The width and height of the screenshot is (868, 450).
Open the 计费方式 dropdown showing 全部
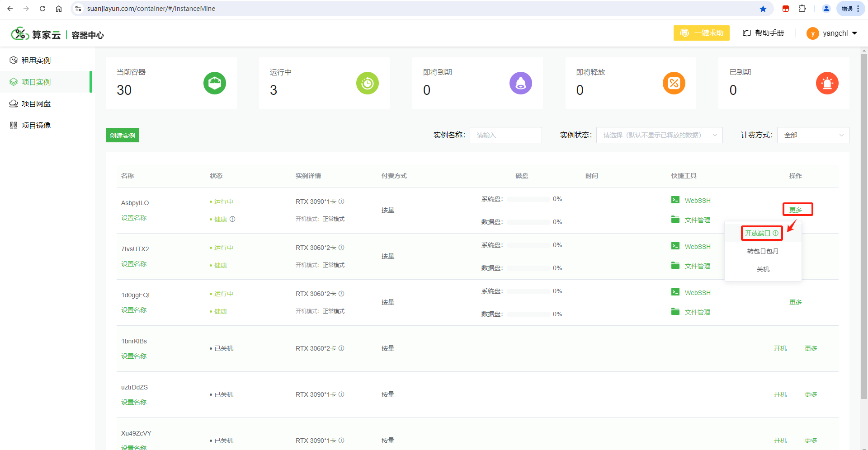point(813,135)
